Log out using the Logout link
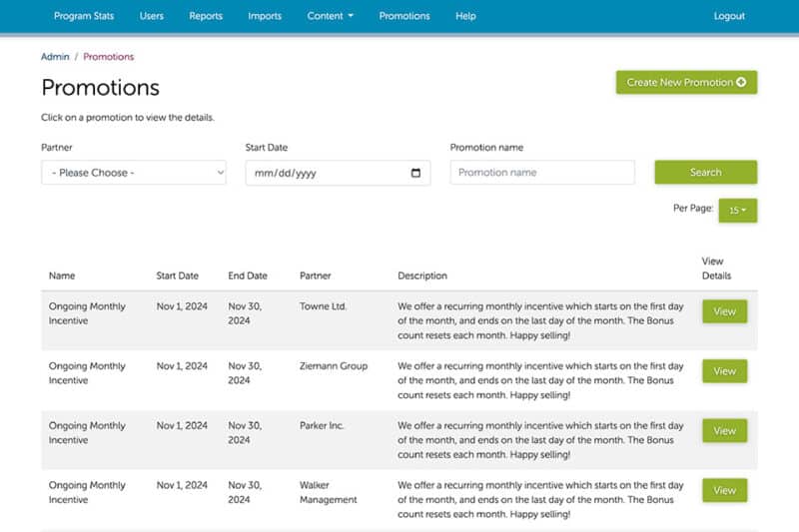Viewport: 799px width, 532px height. (729, 16)
